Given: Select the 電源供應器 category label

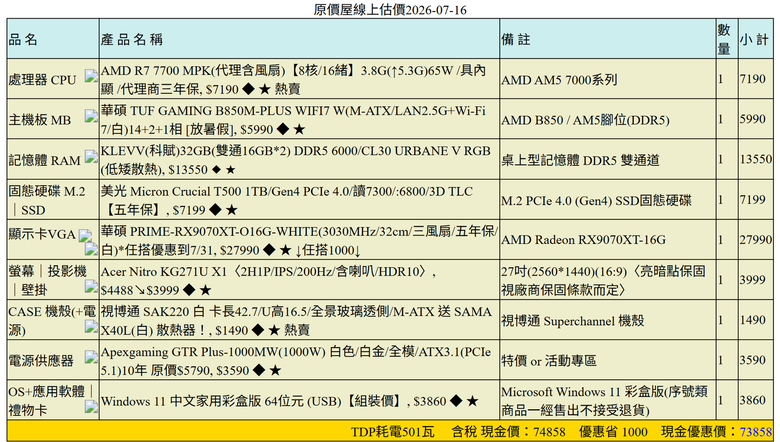Looking at the screenshot, I should [41, 360].
